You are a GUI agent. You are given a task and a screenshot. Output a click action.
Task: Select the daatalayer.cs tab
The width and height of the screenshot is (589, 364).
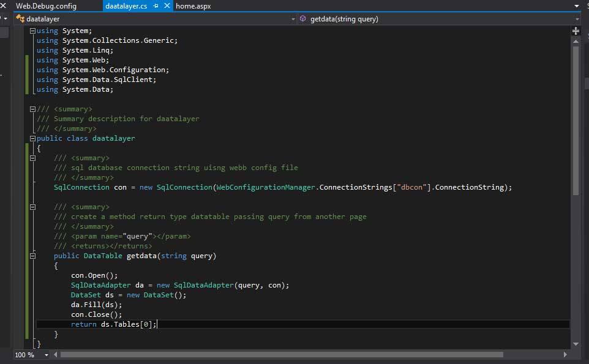[126, 6]
